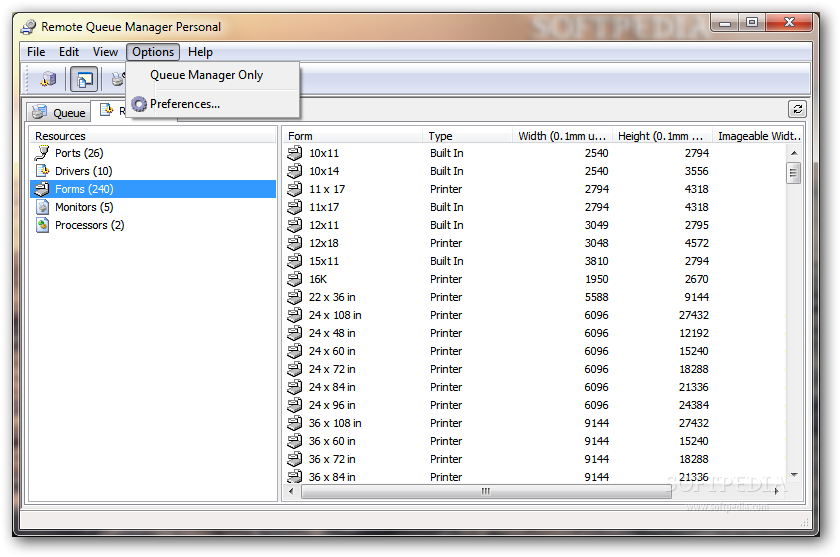Select the 24 x 72 in form row
840x557 pixels.
[x=533, y=369]
